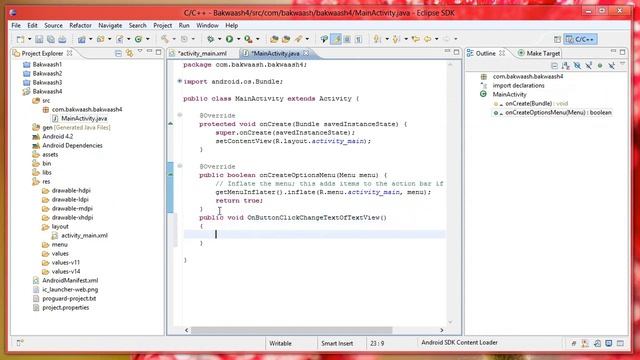Click the editor vertical scroll down arrow

450,322
